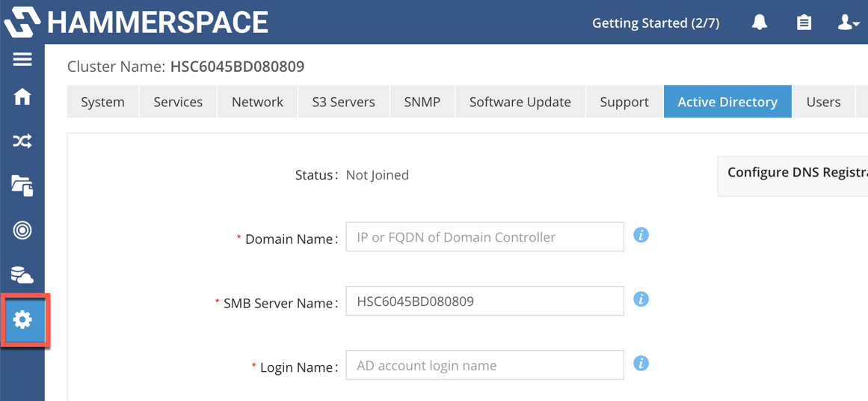Image resolution: width=868 pixels, height=401 pixels.
Task: Expand the Configure DNS Registration panel
Action: point(792,176)
